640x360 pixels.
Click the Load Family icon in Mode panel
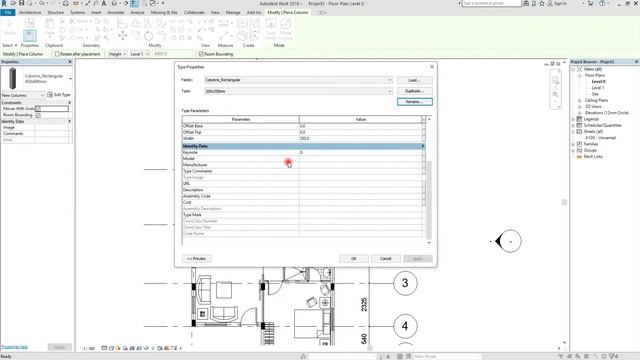pos(271,24)
